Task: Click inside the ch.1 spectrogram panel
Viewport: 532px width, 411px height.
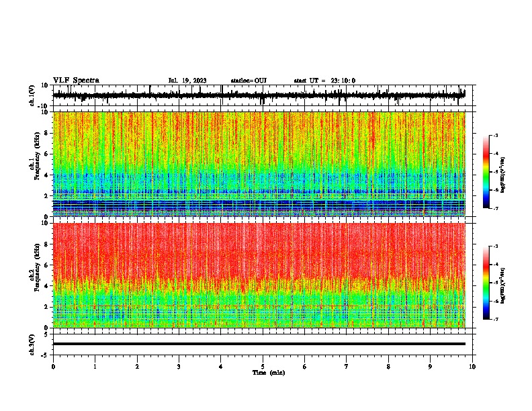Action: [x=259, y=164]
